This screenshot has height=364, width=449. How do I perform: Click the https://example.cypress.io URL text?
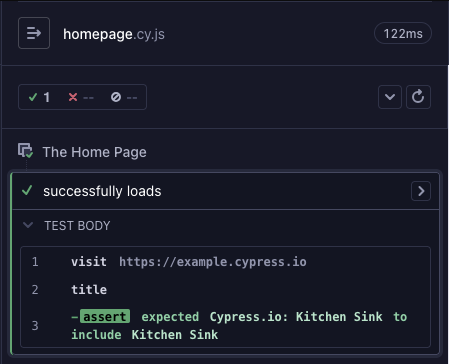213,262
